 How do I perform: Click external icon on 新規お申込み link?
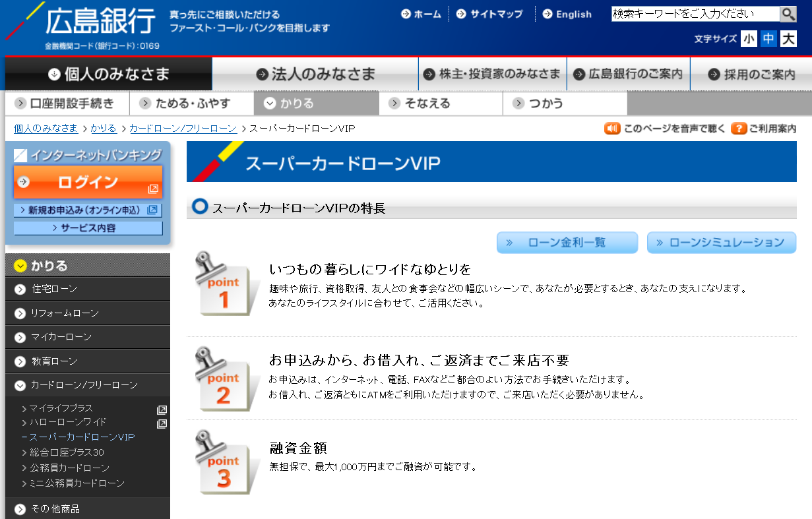click(152, 210)
